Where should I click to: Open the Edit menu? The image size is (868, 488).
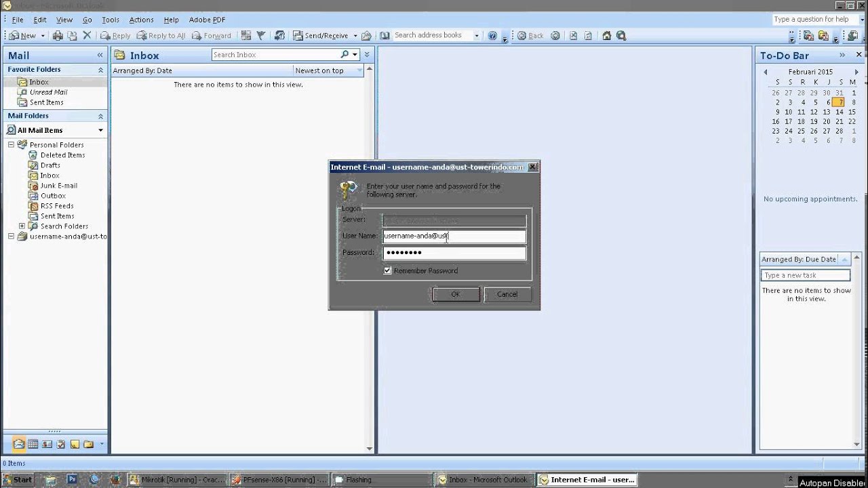pos(40,20)
